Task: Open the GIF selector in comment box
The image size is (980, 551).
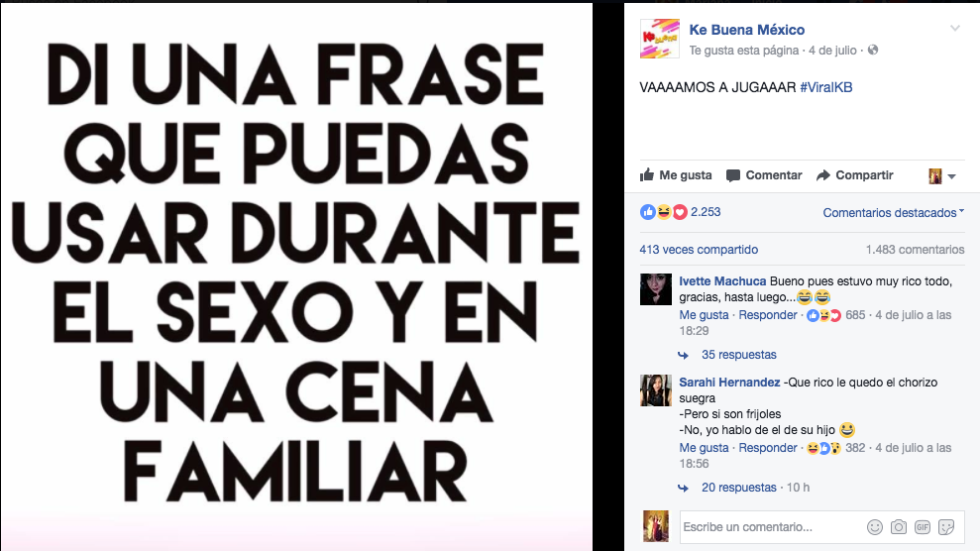Action: tap(923, 527)
